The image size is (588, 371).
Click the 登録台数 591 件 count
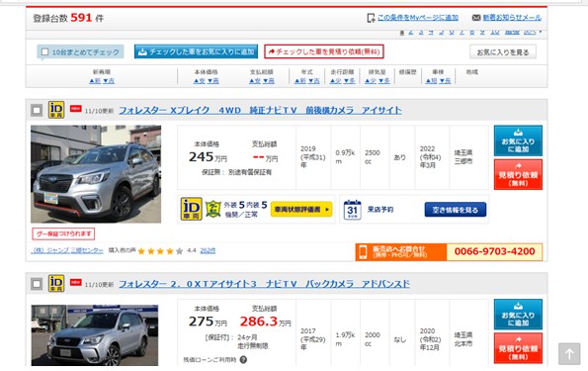68,18
